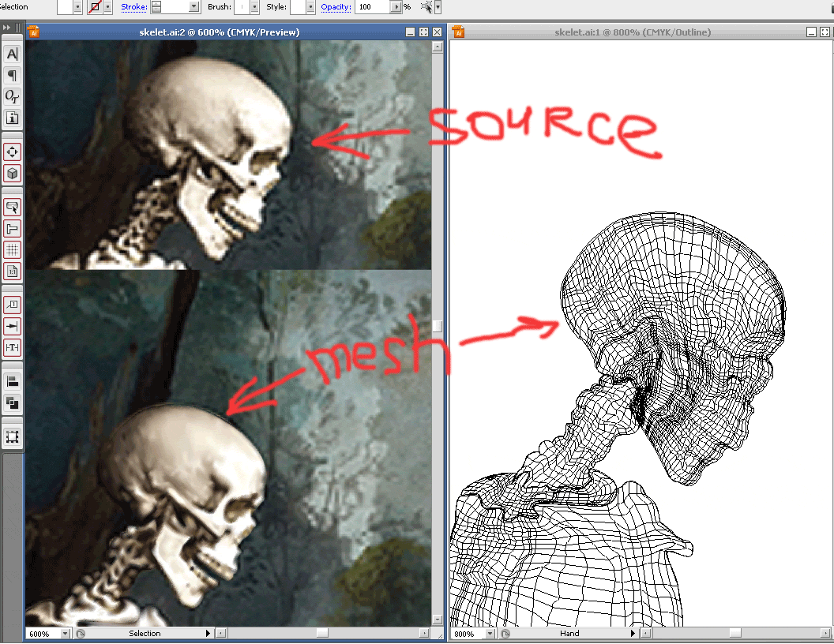Screen dimensions: 834x644
Task: Click the Ai icon of skelet.ai:2 window
Action: click(33, 32)
